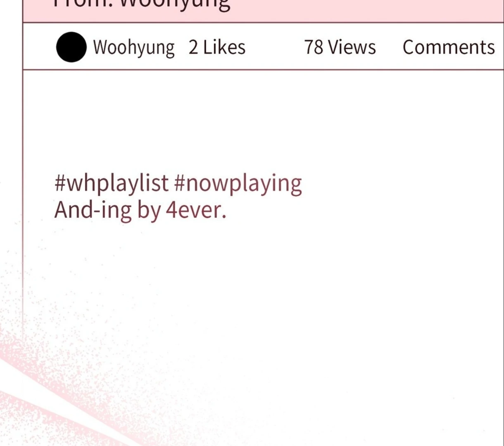Viewport: 504px width, 446px height.
Task: Click the blank gap between Likes and Views
Action: pyautogui.click(x=275, y=47)
